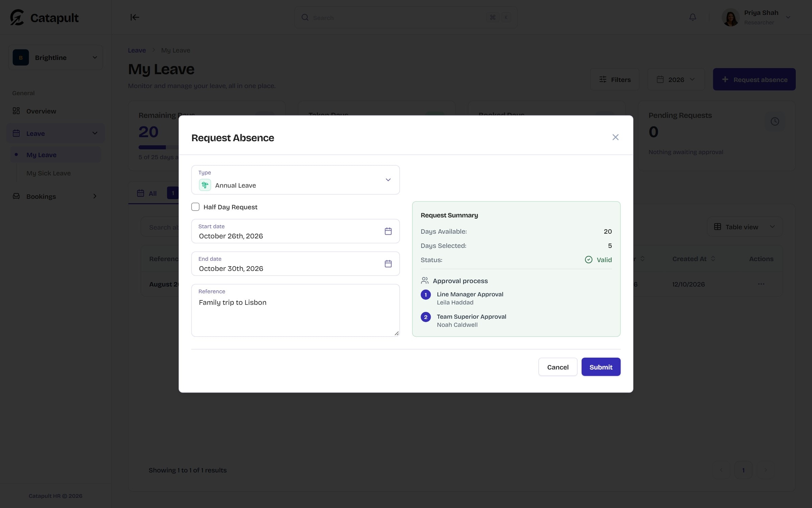Go to the previous results page arrow
Viewport: 812px width, 508px height.
(x=721, y=470)
